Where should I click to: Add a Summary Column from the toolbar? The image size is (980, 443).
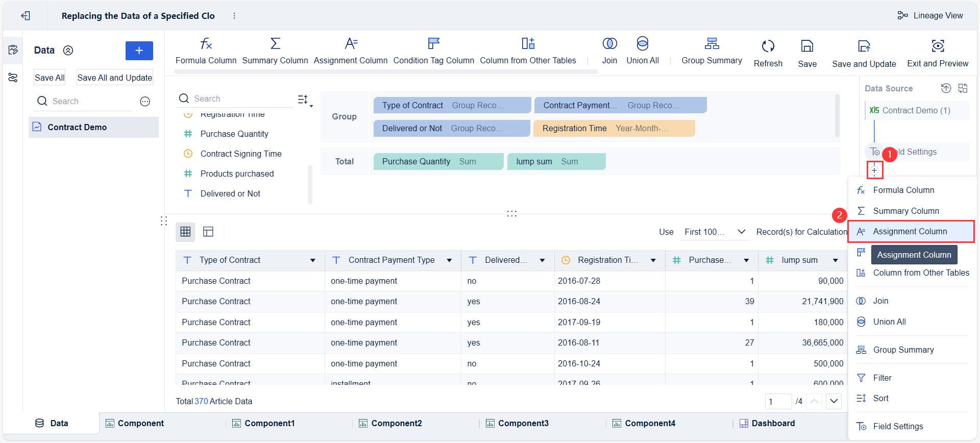coord(275,51)
